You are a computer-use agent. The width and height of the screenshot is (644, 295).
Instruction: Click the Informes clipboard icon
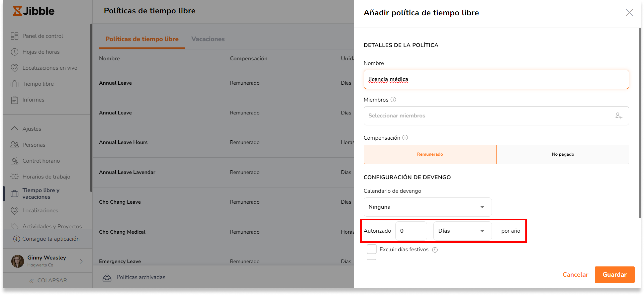point(14,100)
